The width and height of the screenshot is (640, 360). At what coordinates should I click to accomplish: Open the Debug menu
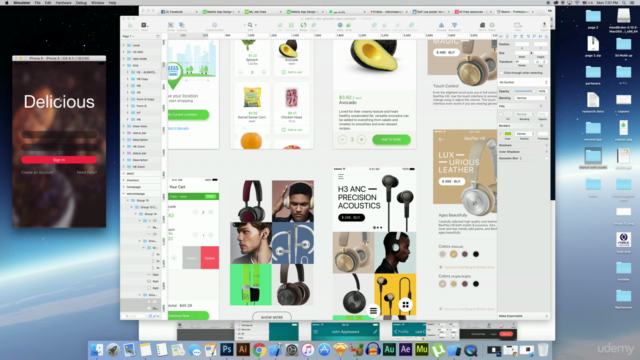81,2
